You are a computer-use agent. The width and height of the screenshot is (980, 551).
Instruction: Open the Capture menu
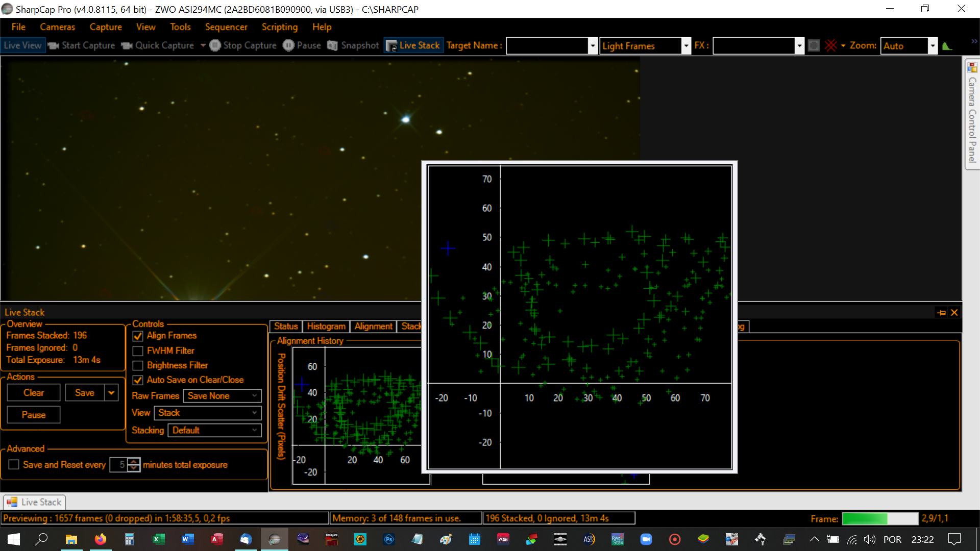[x=106, y=27]
